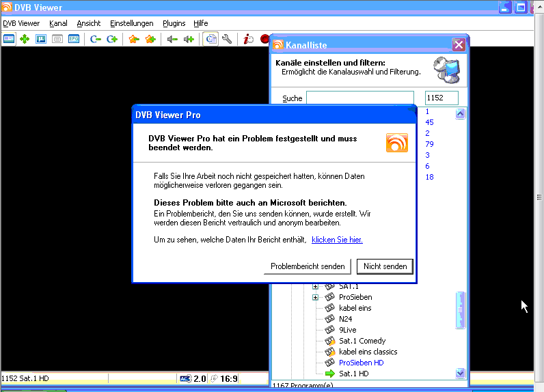This screenshot has height=392, width=544.
Task: Click channel list scroll up arrow
Action: (460, 113)
